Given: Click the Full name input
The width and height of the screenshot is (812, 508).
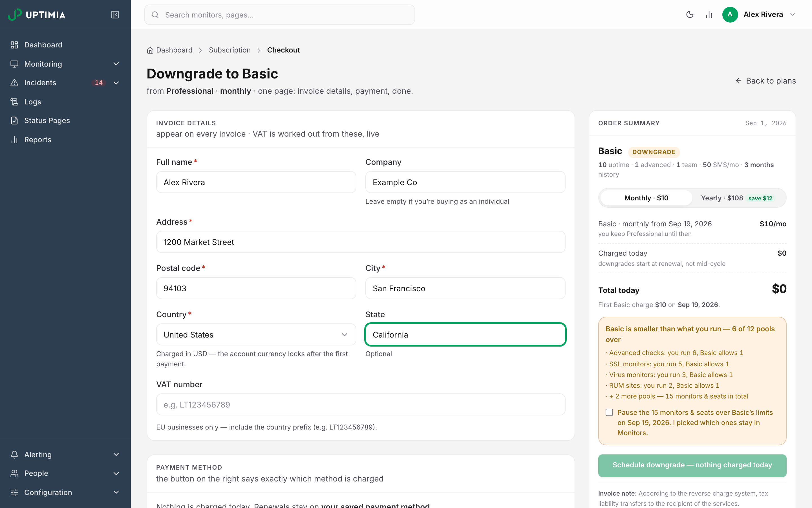Looking at the screenshot, I should (x=256, y=182).
